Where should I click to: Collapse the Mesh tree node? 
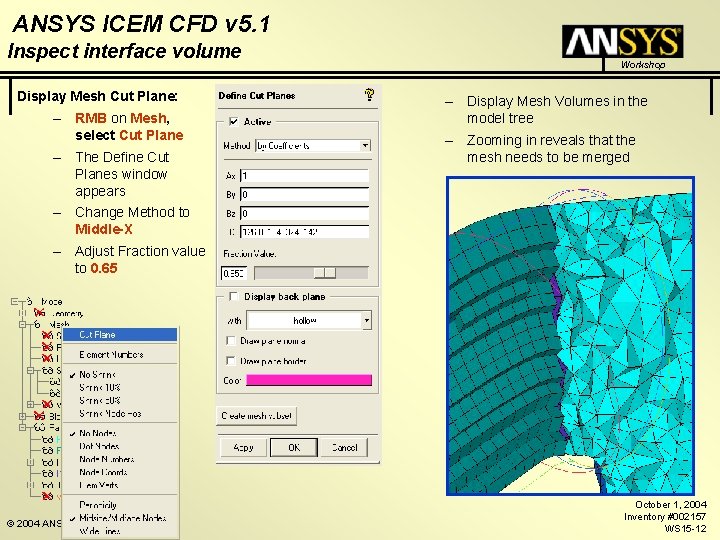[22, 325]
